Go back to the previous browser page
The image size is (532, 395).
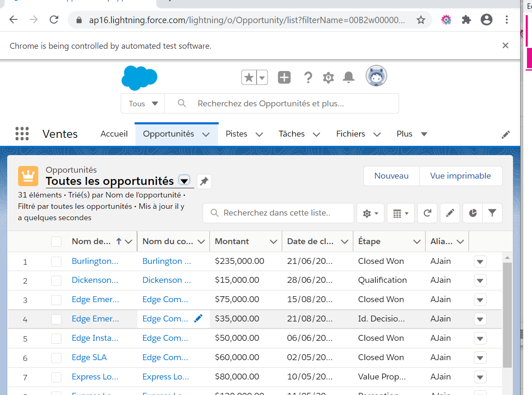click(x=13, y=20)
